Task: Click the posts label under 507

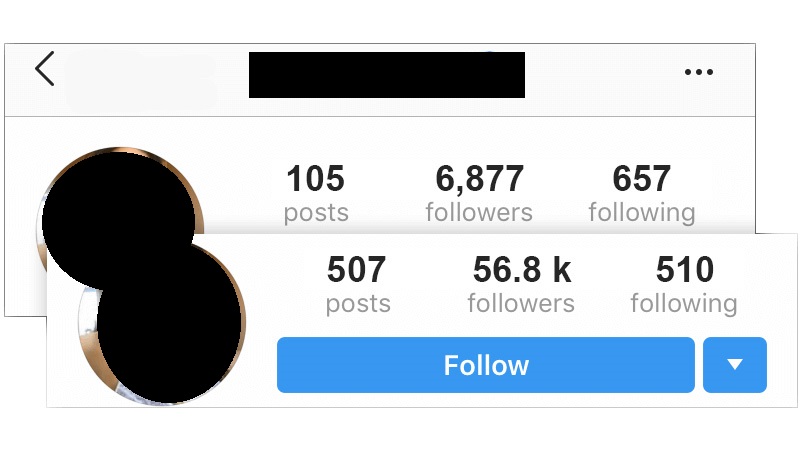Action: (358, 304)
